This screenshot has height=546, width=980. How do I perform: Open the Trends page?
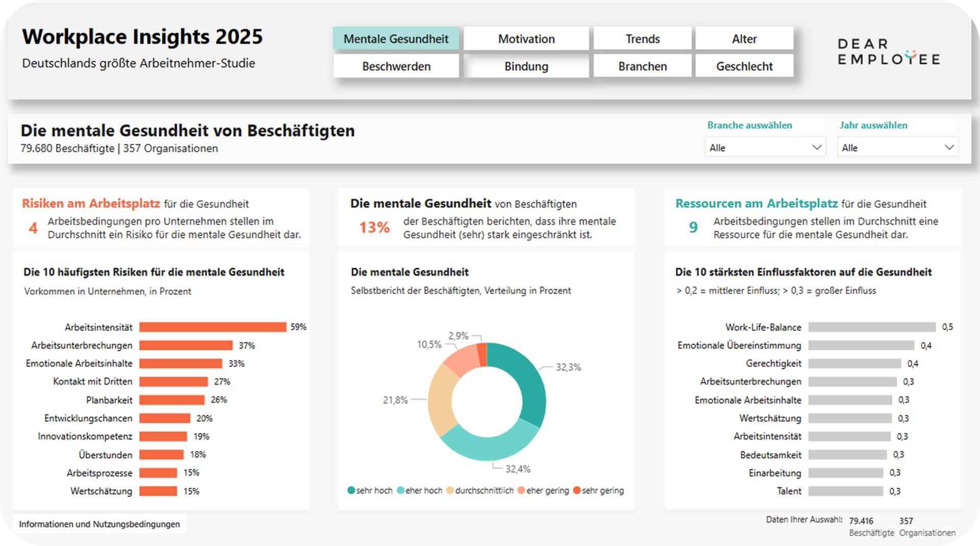coord(642,38)
